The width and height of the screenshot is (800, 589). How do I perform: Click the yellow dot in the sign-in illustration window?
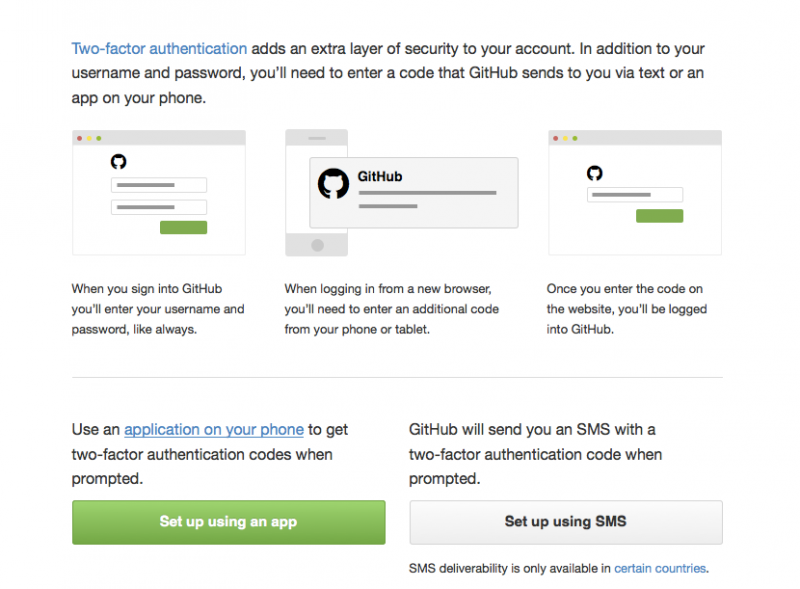click(x=89, y=138)
